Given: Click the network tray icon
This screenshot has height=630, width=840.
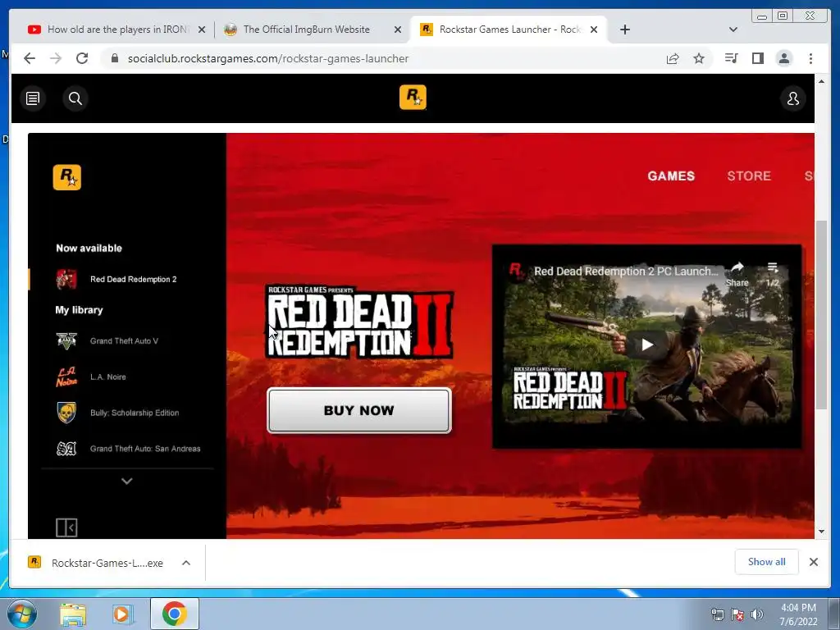Looking at the screenshot, I should tap(717, 614).
